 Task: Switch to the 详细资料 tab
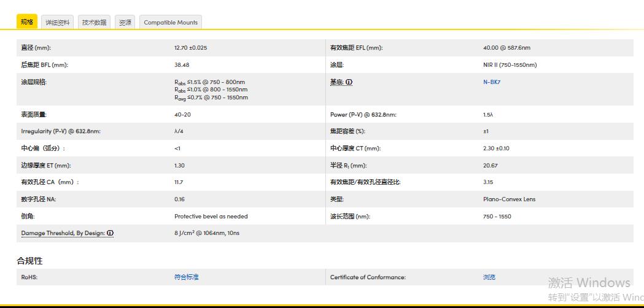coord(58,22)
